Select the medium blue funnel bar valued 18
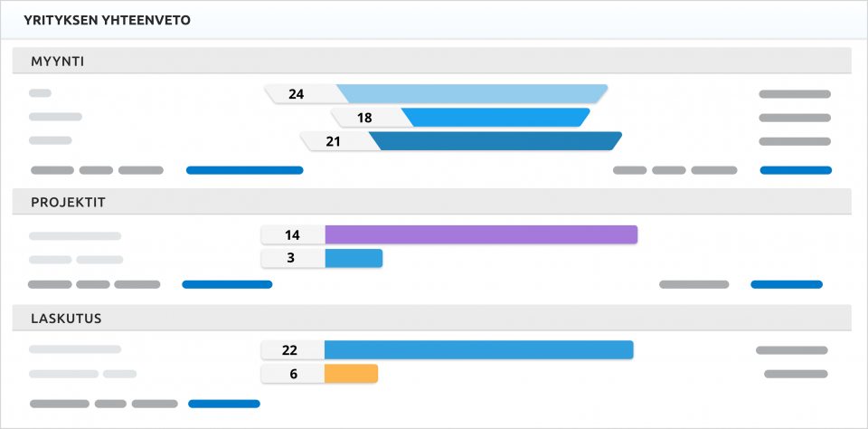Screen dimensions: 868x429 pyautogui.click(x=495, y=117)
